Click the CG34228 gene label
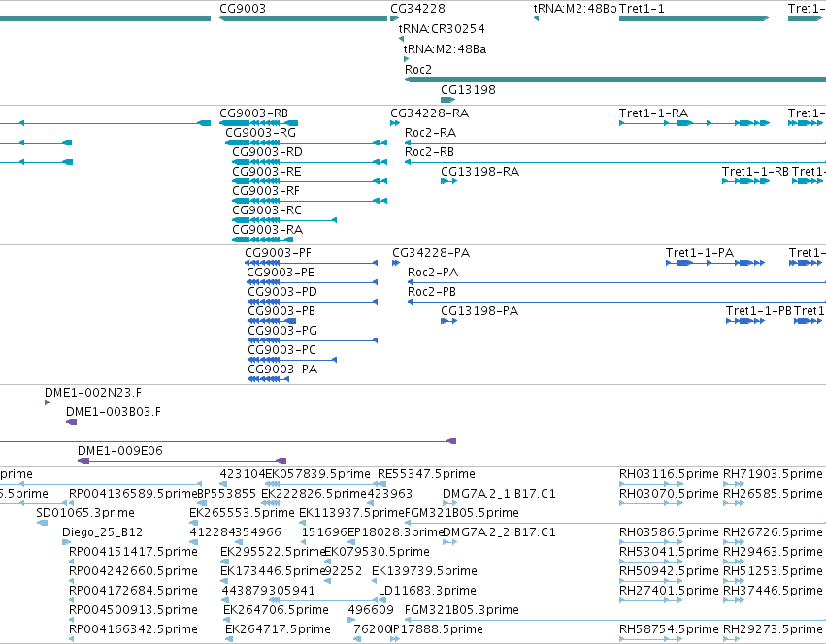Image resolution: width=826 pixels, height=644 pixels. [417, 9]
